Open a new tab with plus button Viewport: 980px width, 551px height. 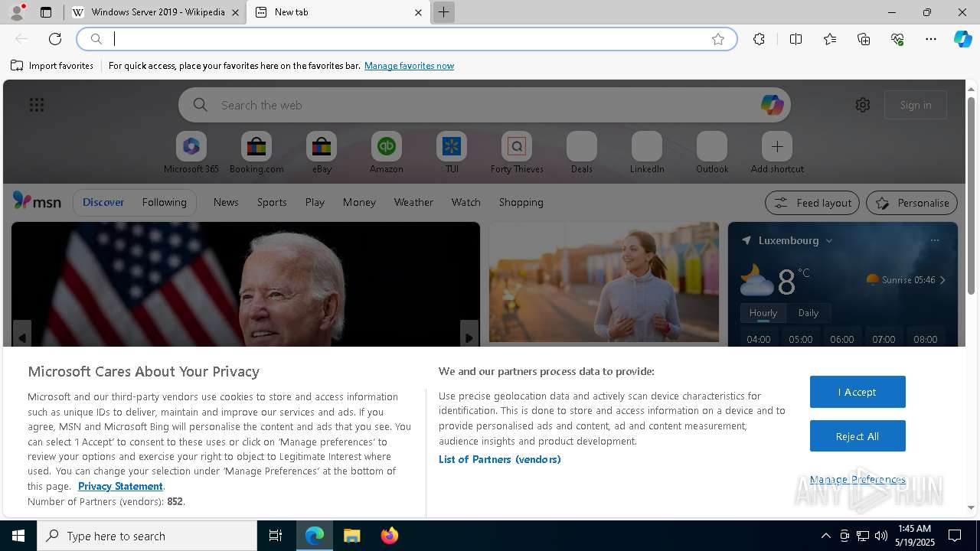(443, 12)
